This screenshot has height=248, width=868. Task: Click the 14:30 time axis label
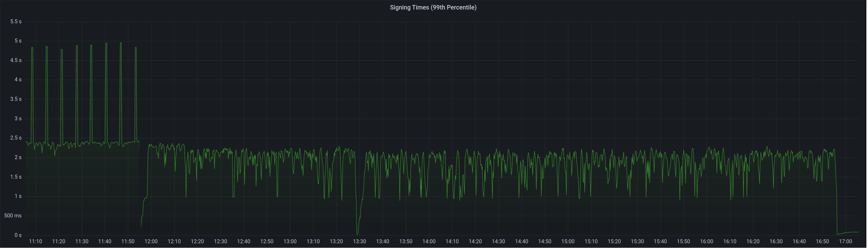[498, 242]
